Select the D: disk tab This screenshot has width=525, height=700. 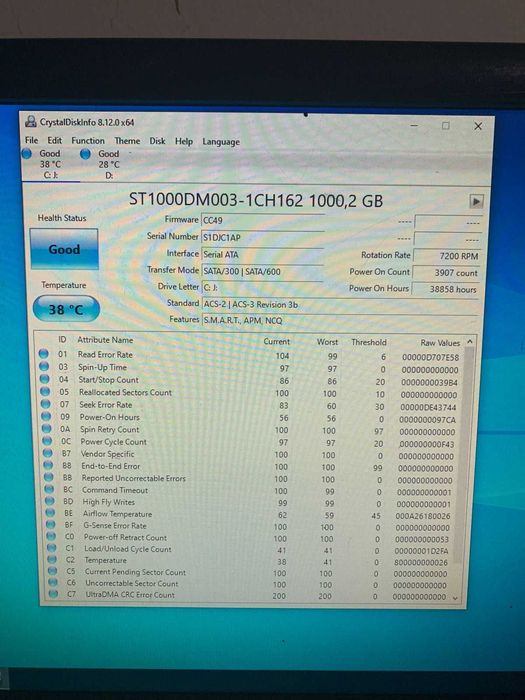pos(108,164)
